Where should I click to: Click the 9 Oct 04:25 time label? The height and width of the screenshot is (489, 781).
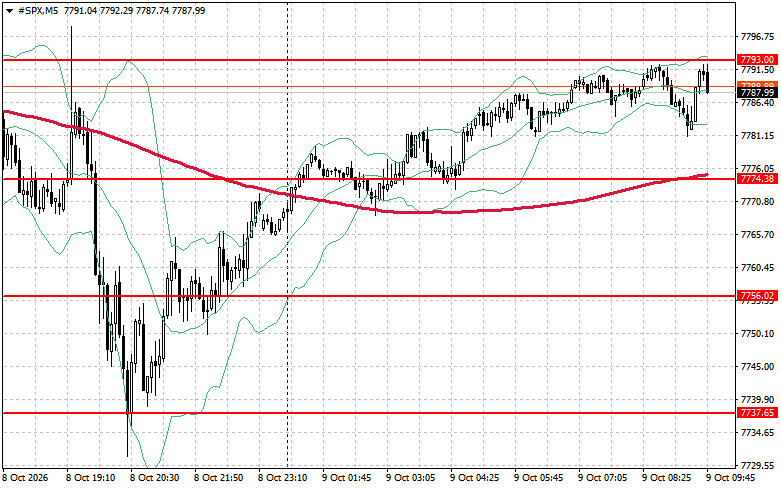tap(475, 478)
